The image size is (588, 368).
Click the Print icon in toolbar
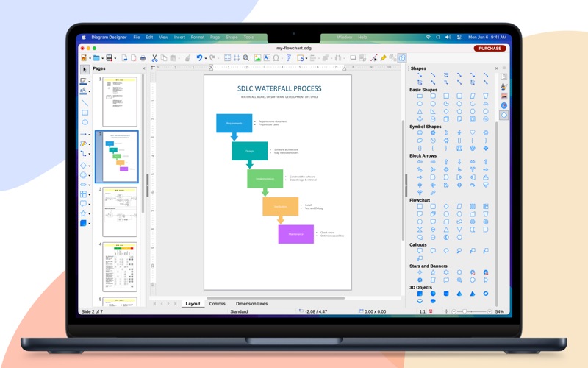click(143, 58)
